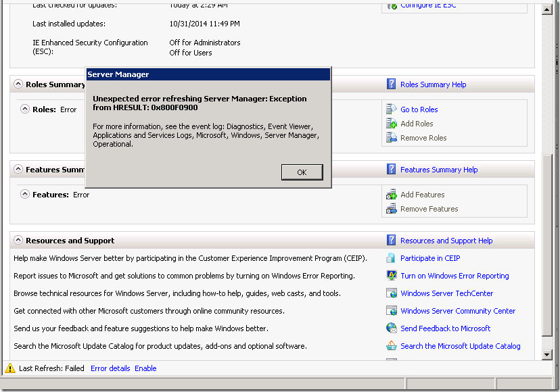Collapse the Resources and Support section

pyautogui.click(x=18, y=241)
